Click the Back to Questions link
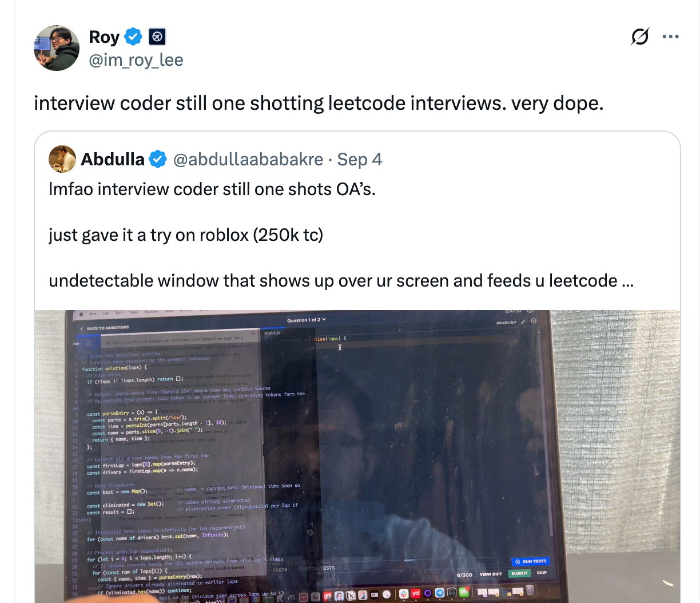The image size is (700, 603). pyautogui.click(x=105, y=328)
